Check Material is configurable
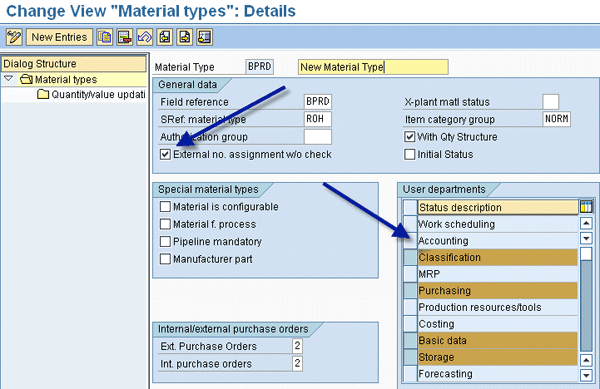600x389 pixels. (165, 207)
